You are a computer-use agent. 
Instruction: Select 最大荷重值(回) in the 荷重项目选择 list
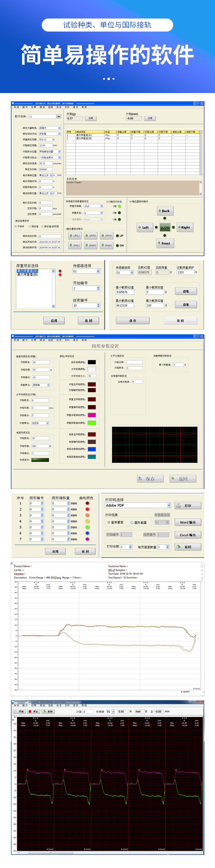tap(28, 275)
